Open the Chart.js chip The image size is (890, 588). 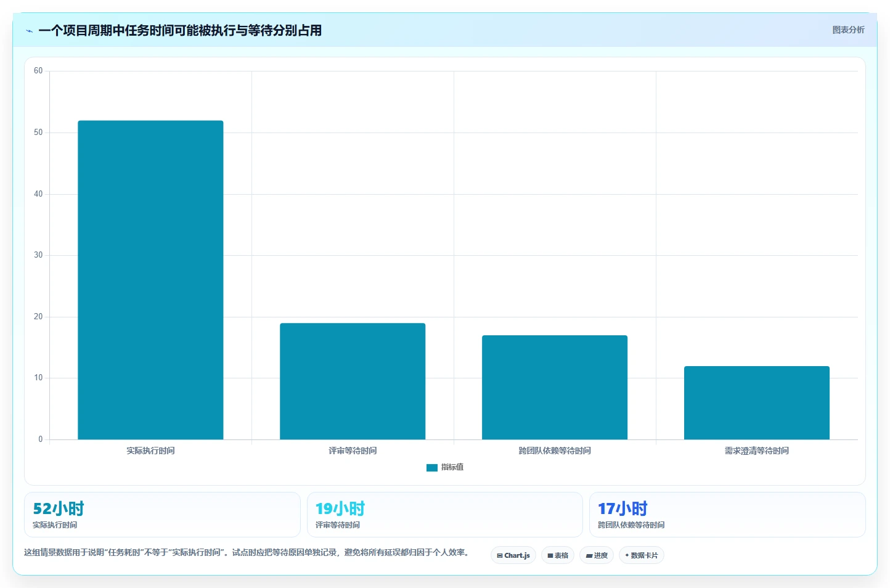point(513,555)
